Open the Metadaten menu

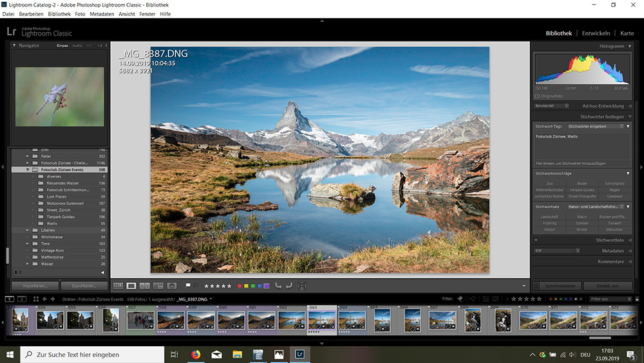click(x=102, y=14)
